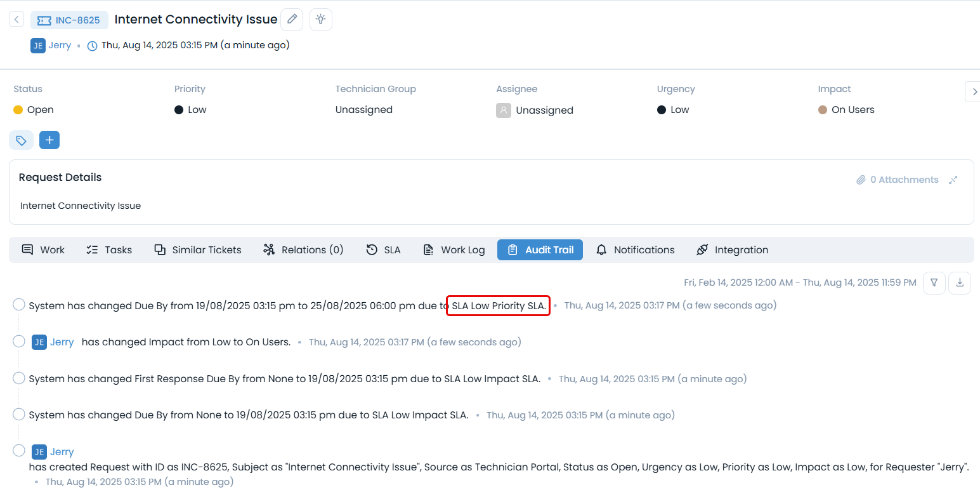Click the lightbulb suggestion icon
The image size is (980, 492).
pos(321,20)
